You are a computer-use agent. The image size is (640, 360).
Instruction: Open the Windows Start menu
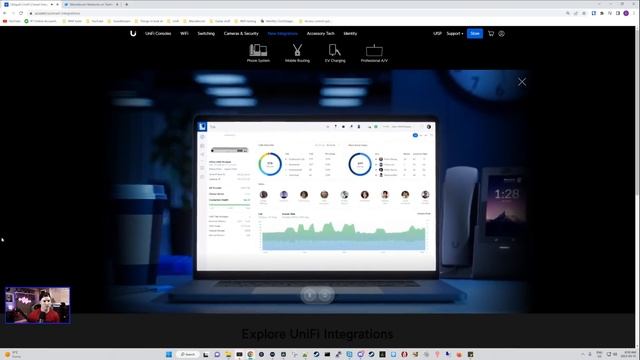point(169,354)
